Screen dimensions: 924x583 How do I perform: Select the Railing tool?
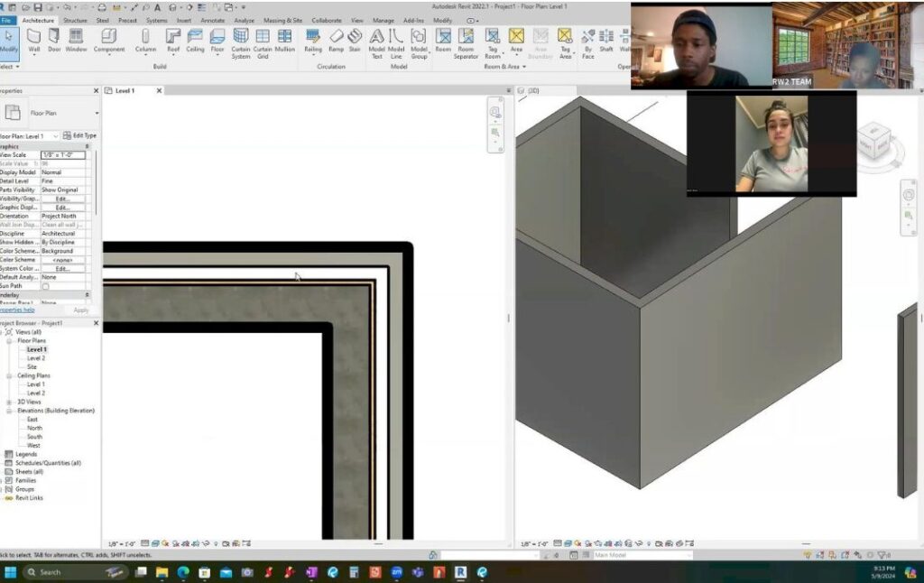click(313, 40)
